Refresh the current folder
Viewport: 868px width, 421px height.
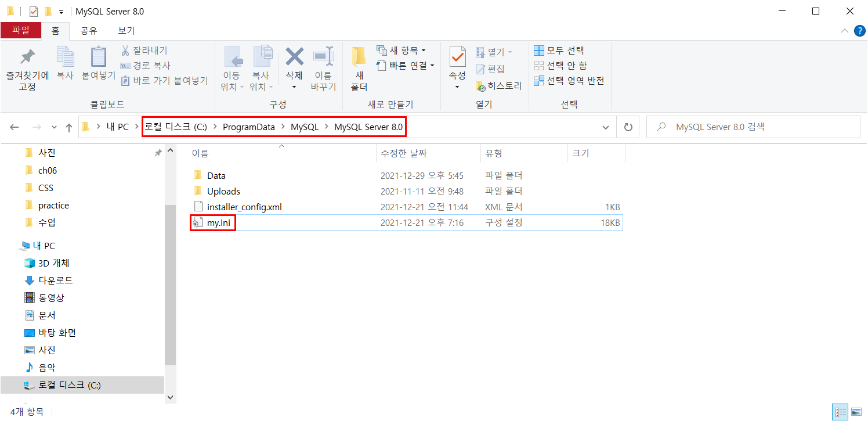coord(628,127)
